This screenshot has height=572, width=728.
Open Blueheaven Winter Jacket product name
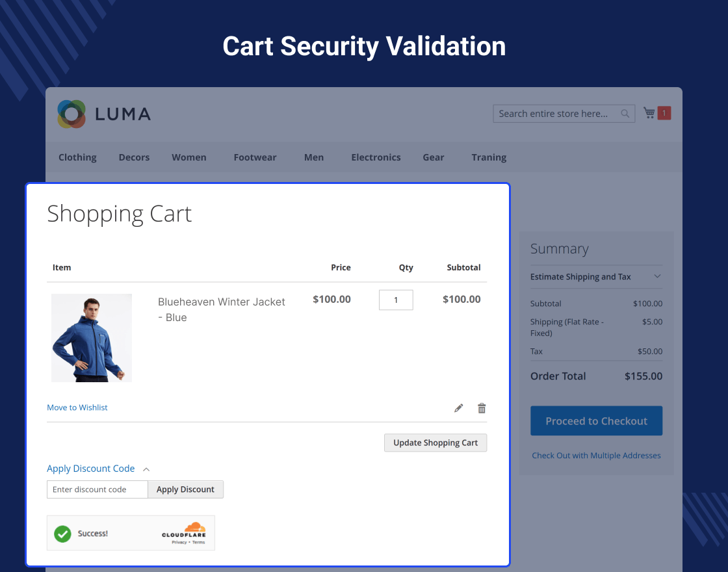tap(222, 309)
